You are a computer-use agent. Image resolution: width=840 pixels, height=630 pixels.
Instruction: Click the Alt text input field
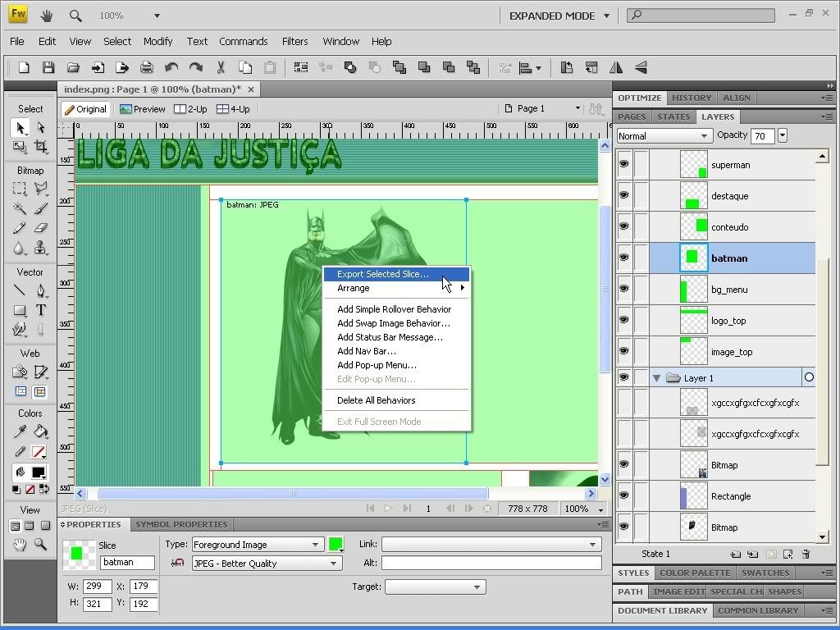pos(491,563)
